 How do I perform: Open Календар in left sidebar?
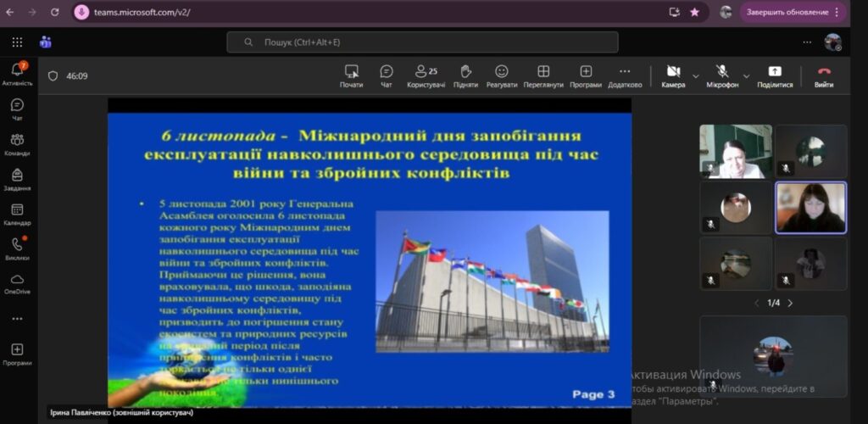pos(17,214)
